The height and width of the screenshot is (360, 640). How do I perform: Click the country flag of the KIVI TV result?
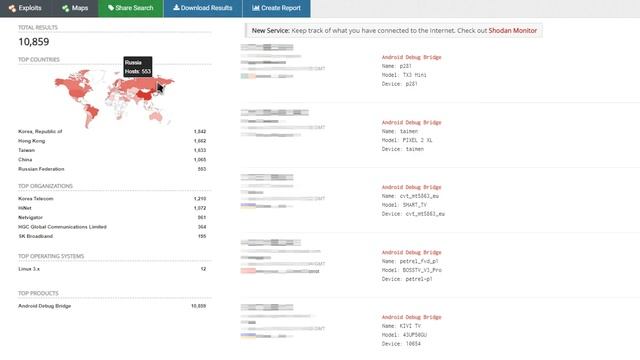pos(248,336)
